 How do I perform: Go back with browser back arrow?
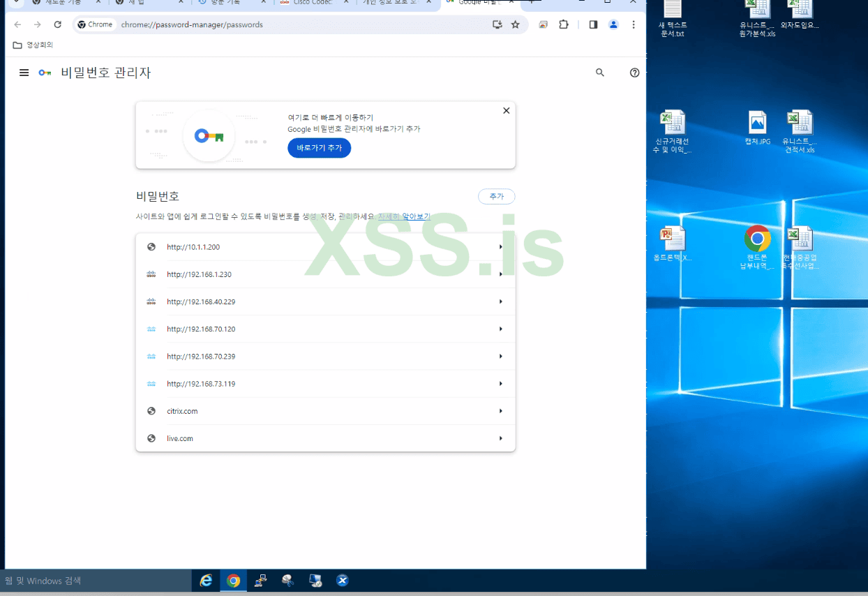[x=17, y=24]
